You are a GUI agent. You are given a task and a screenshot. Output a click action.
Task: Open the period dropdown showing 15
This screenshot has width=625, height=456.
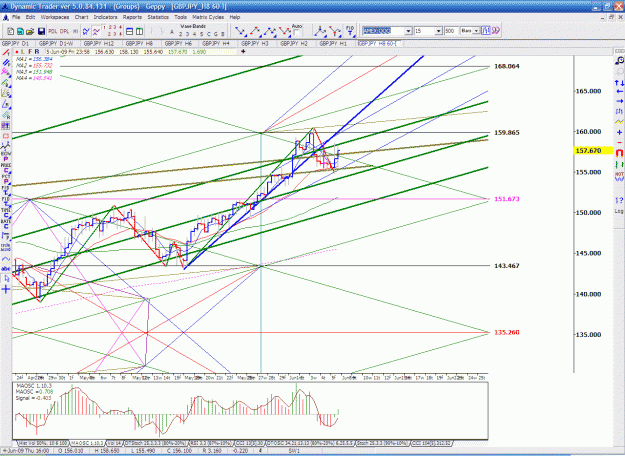(438, 31)
